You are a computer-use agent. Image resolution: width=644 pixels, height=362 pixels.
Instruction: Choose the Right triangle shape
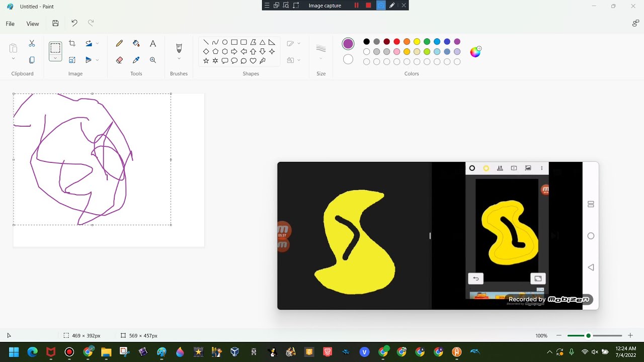272,42
